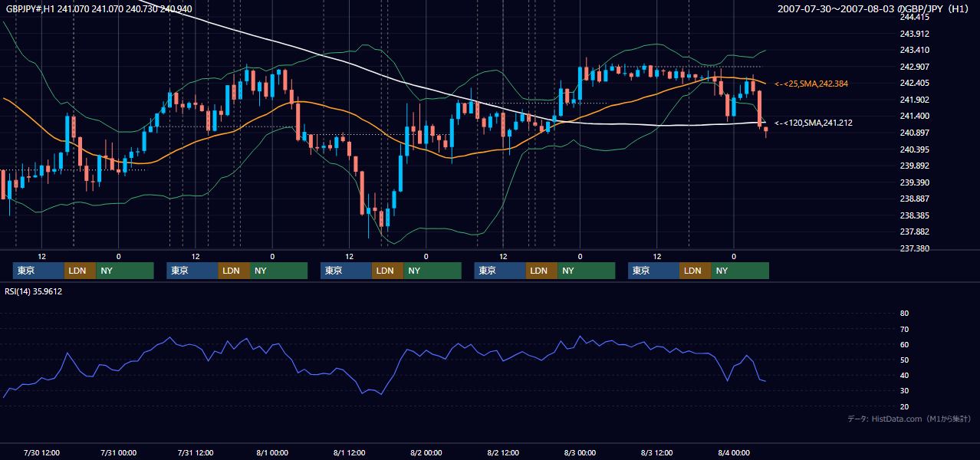The height and width of the screenshot is (460, 980).
Task: Select RSI scale level 80
Action: pyautogui.click(x=904, y=314)
